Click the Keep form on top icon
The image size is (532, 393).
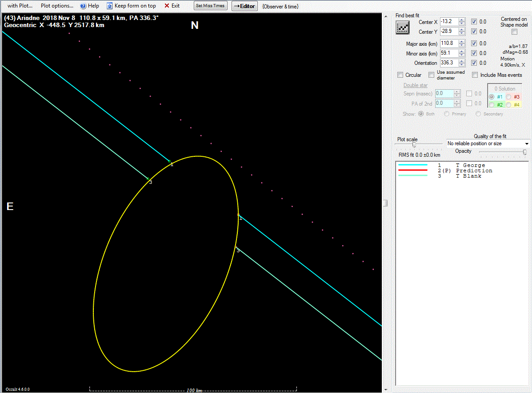coord(109,6)
